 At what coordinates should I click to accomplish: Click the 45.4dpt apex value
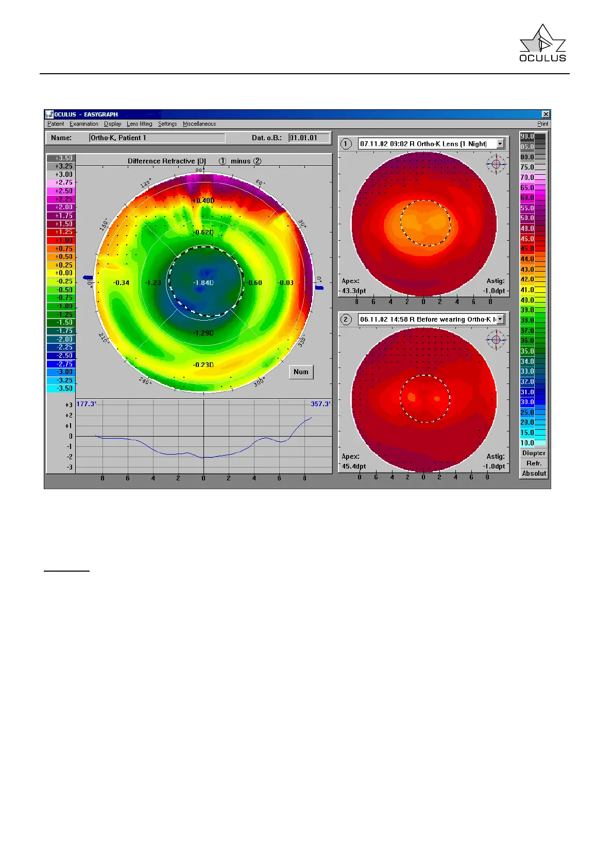(354, 466)
